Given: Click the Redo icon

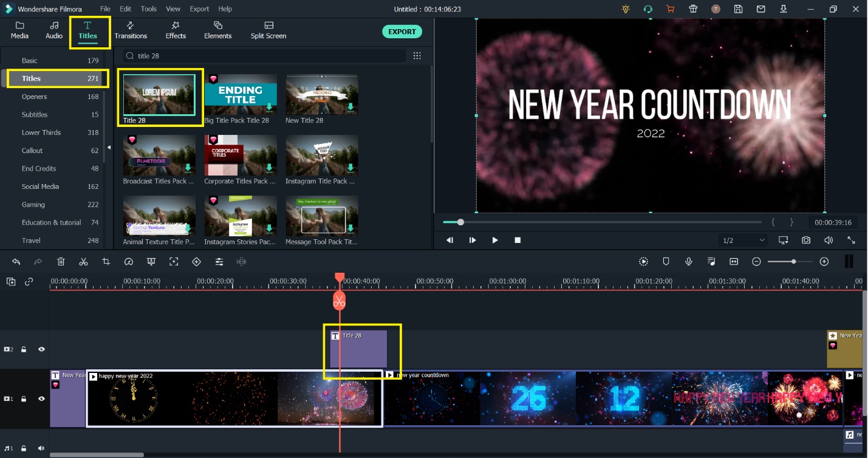Looking at the screenshot, I should pos(38,262).
